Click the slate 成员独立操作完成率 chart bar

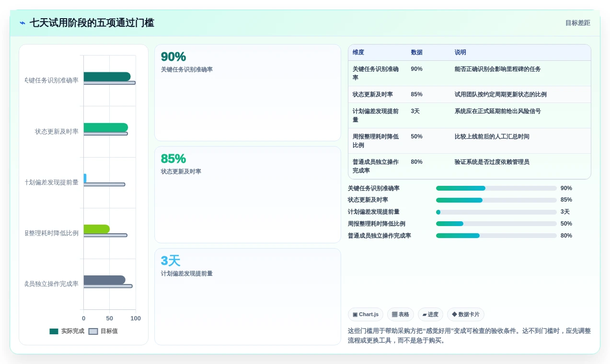pyautogui.click(x=104, y=280)
